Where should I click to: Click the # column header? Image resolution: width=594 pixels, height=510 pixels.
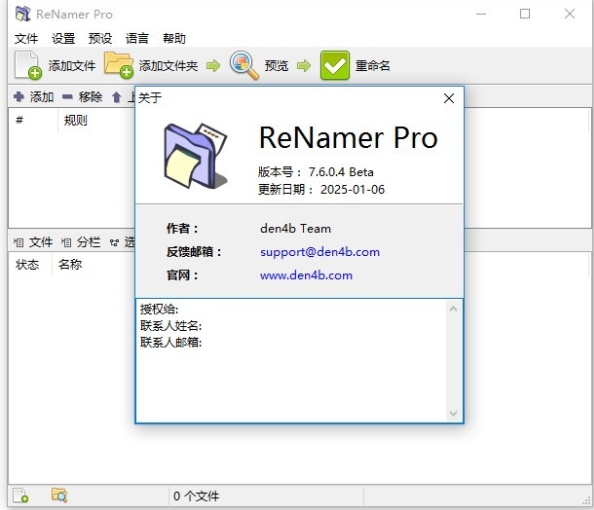[x=19, y=120]
